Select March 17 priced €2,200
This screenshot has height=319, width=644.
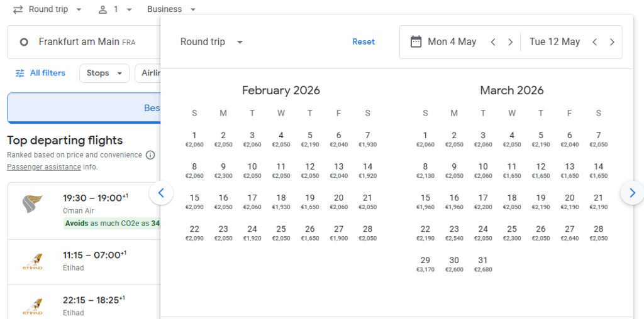(483, 202)
